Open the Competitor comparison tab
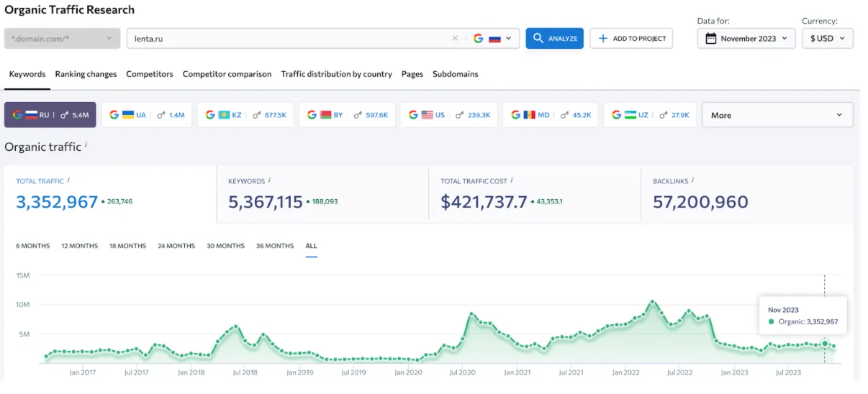 pyautogui.click(x=227, y=74)
